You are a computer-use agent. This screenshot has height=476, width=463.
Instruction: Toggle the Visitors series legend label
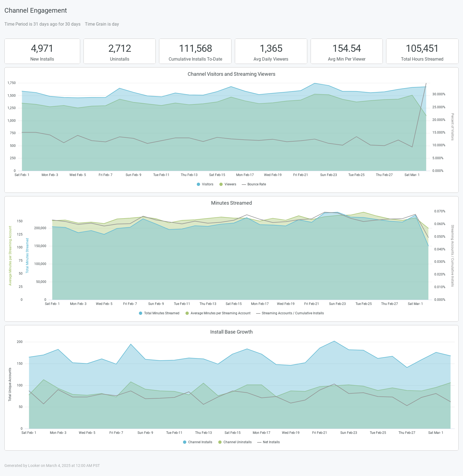click(x=208, y=184)
